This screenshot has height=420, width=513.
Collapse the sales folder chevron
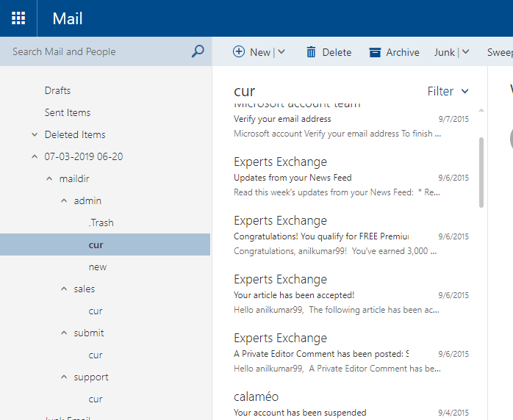(64, 289)
